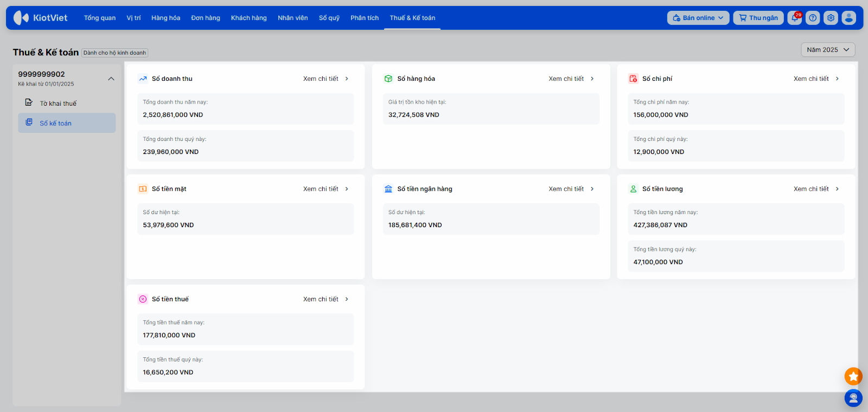Click the 16,650,200 VND quarterly tax value
Viewport: 868px width, 412px height.
click(x=168, y=372)
